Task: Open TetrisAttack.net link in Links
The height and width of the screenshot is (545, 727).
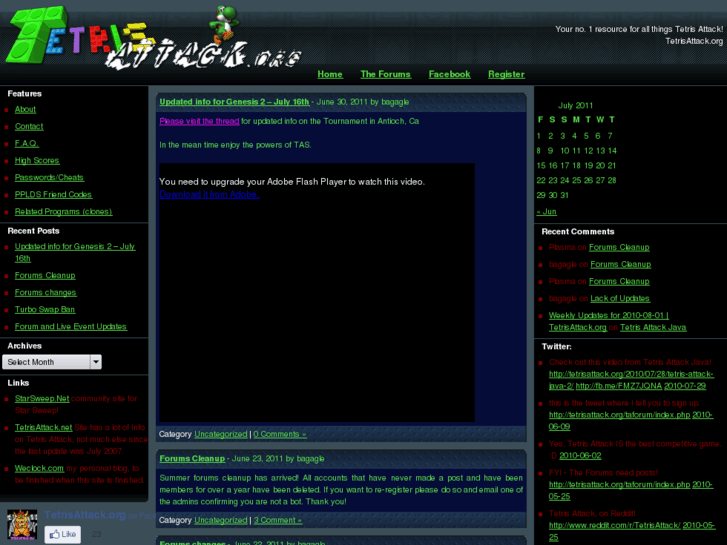Action: click(x=43, y=427)
